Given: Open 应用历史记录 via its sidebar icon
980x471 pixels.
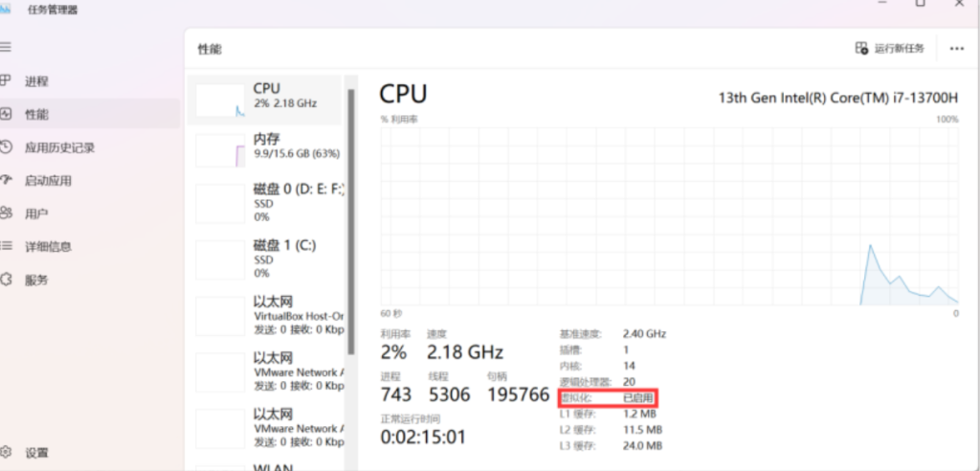Looking at the screenshot, I should coord(6,147).
